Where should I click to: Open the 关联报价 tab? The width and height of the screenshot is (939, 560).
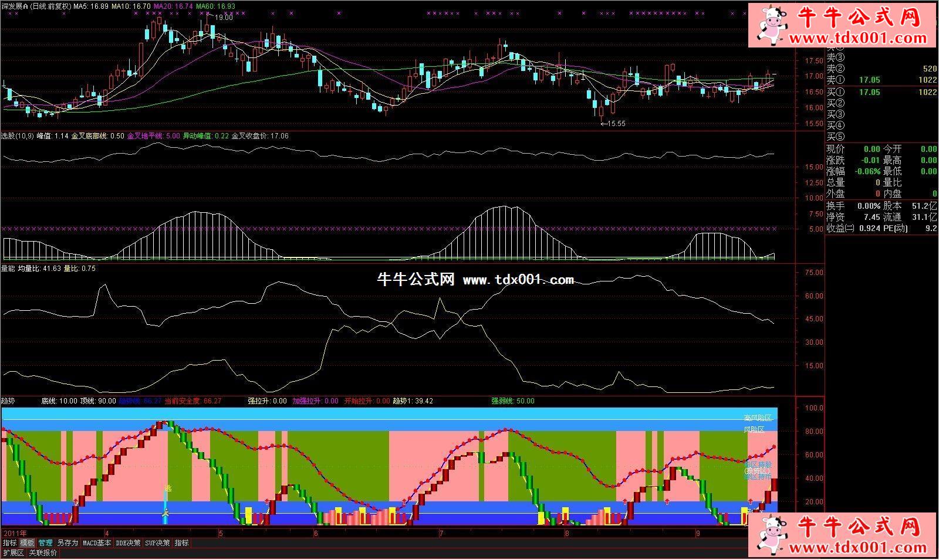click(x=43, y=553)
